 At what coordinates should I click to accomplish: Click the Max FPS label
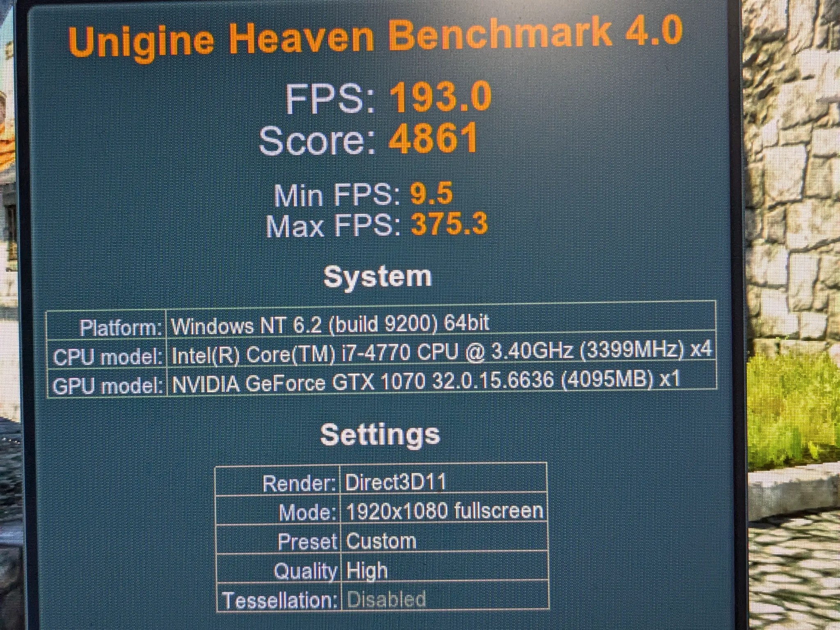click(x=333, y=225)
